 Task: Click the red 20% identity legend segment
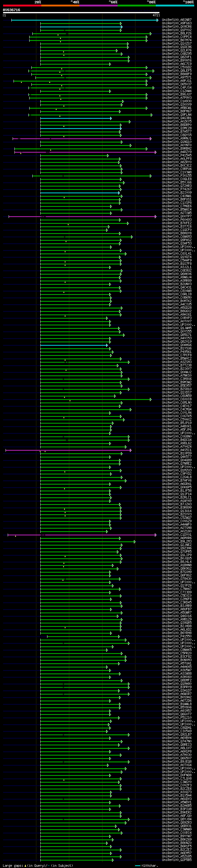click(x=22, y=6)
